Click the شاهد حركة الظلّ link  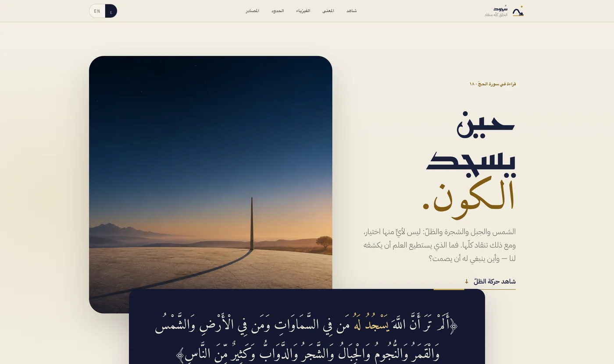[x=490, y=282]
